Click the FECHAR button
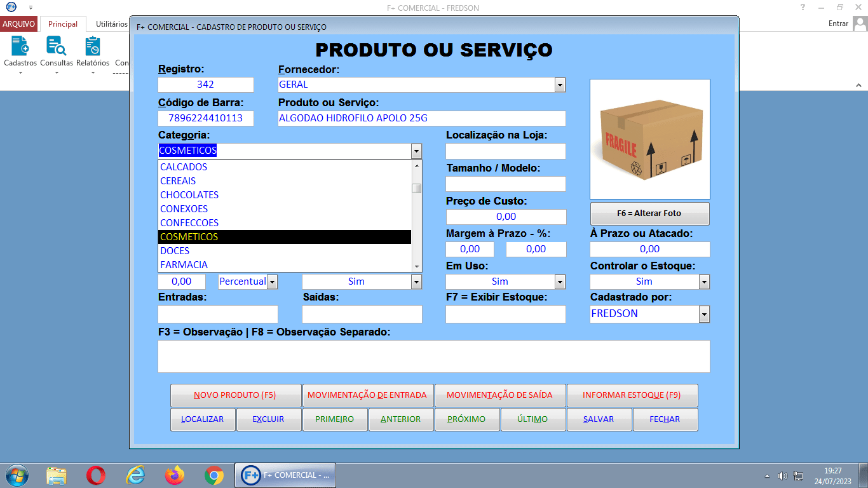This screenshot has width=868, height=488. pyautogui.click(x=665, y=419)
